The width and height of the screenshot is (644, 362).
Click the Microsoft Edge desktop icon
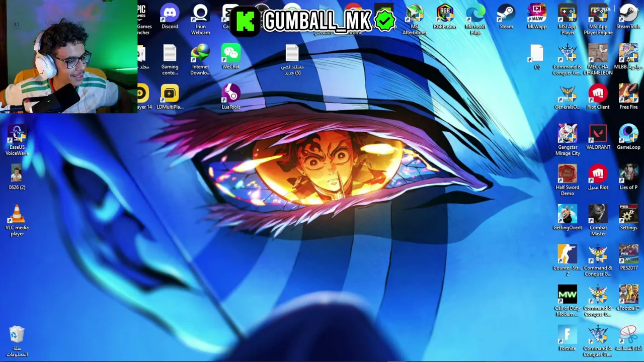pyautogui.click(x=475, y=20)
